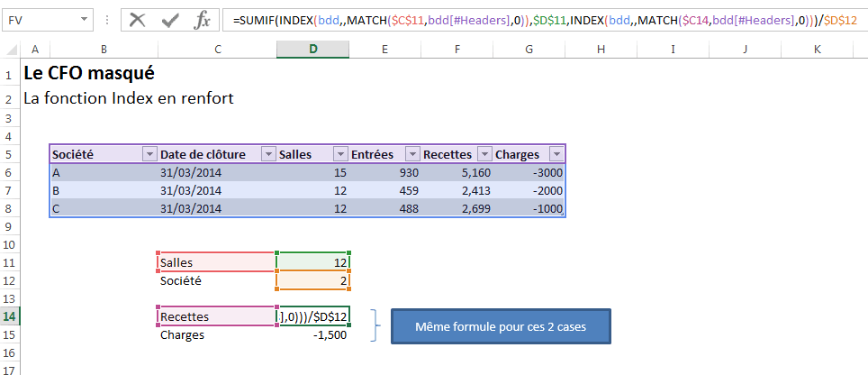Click the Name Box showing FV

(41, 20)
